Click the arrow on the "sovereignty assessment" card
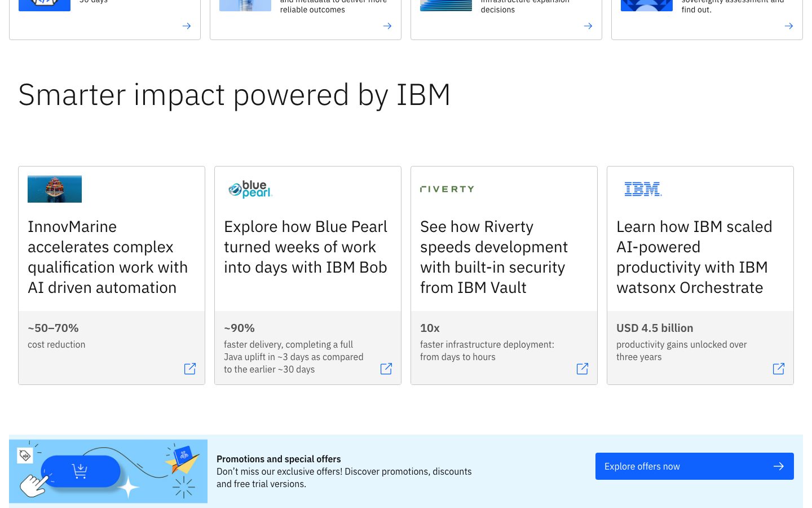Viewport: 812px width, 508px height. pyautogui.click(x=789, y=26)
